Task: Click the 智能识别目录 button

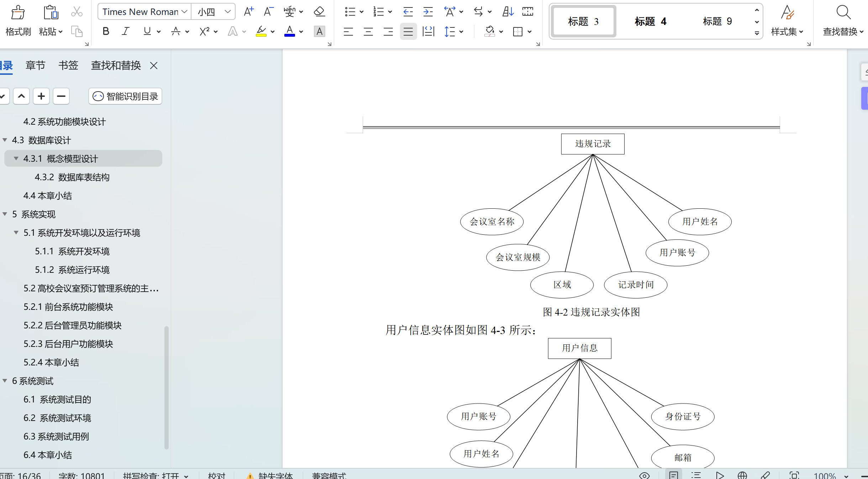Action: (125, 96)
